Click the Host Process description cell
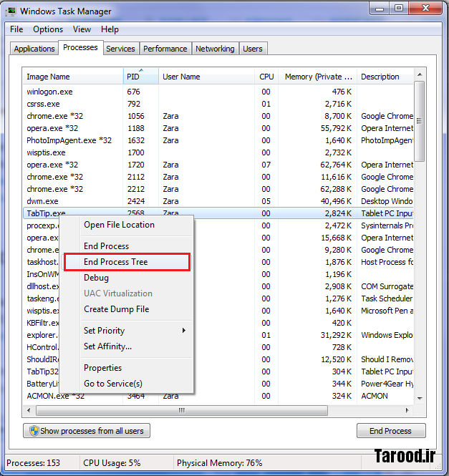The image size is (449, 476). tap(387, 262)
